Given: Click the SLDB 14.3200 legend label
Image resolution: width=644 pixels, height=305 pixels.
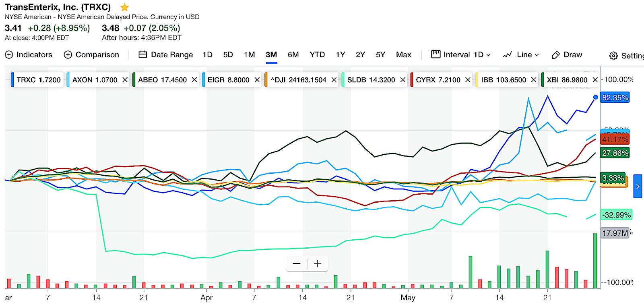Looking at the screenshot, I should tap(371, 80).
